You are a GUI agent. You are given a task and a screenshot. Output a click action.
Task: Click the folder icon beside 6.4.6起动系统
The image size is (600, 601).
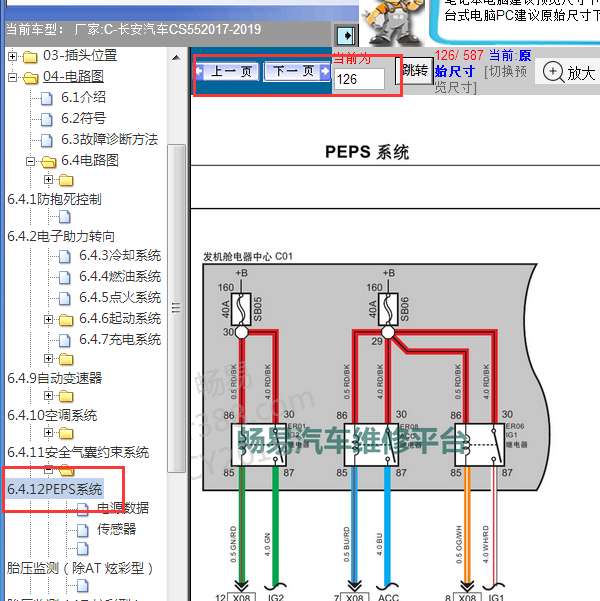coord(66,320)
